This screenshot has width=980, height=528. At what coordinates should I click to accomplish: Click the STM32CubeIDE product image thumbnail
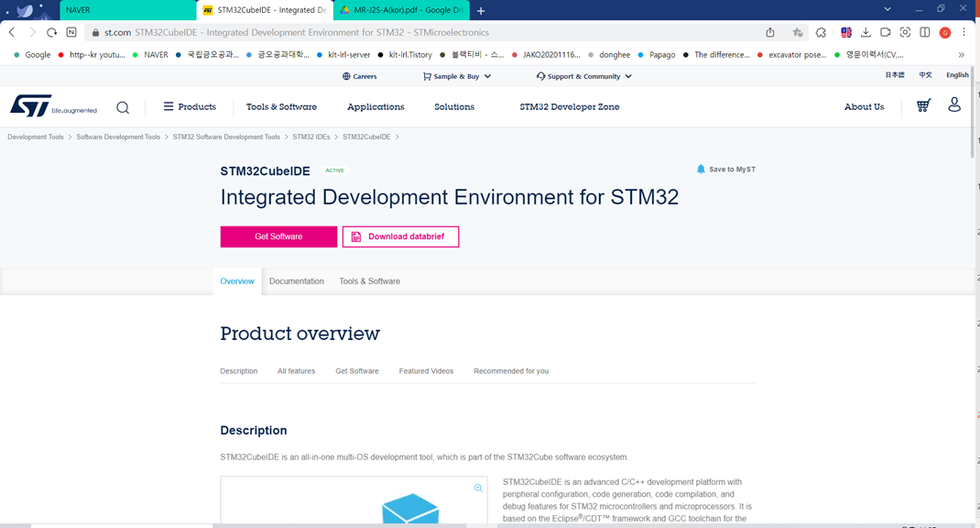[x=354, y=500]
